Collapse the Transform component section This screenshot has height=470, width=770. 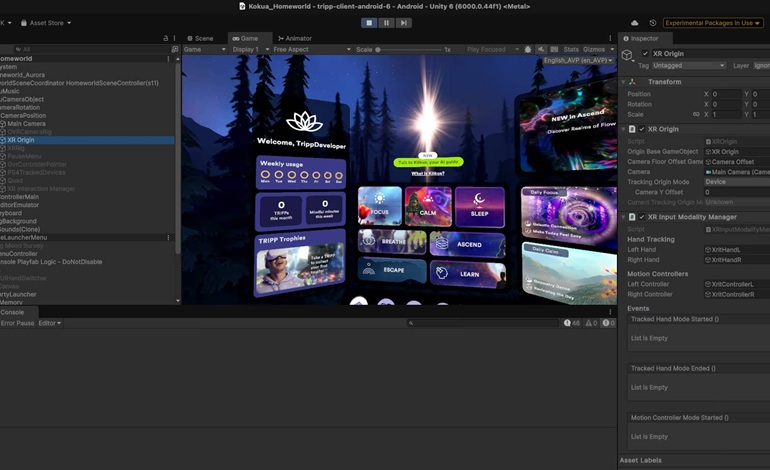[x=624, y=82]
